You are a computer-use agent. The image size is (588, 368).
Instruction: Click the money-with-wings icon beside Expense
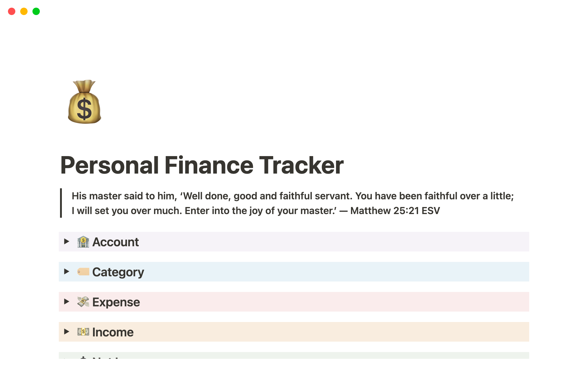point(83,301)
